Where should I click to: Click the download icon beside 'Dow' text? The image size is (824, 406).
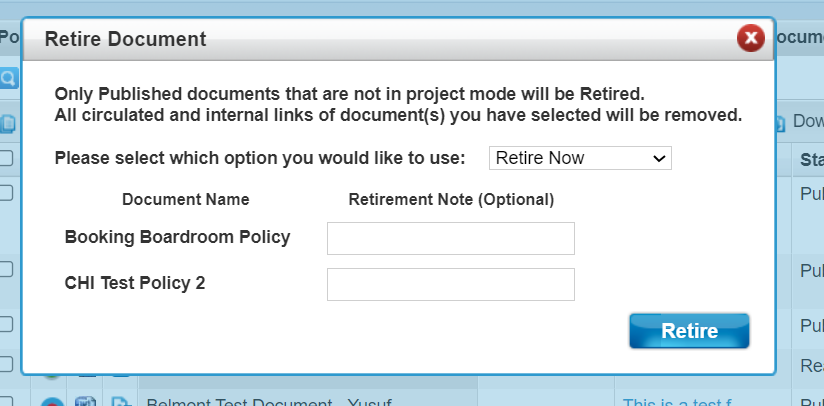point(782,123)
